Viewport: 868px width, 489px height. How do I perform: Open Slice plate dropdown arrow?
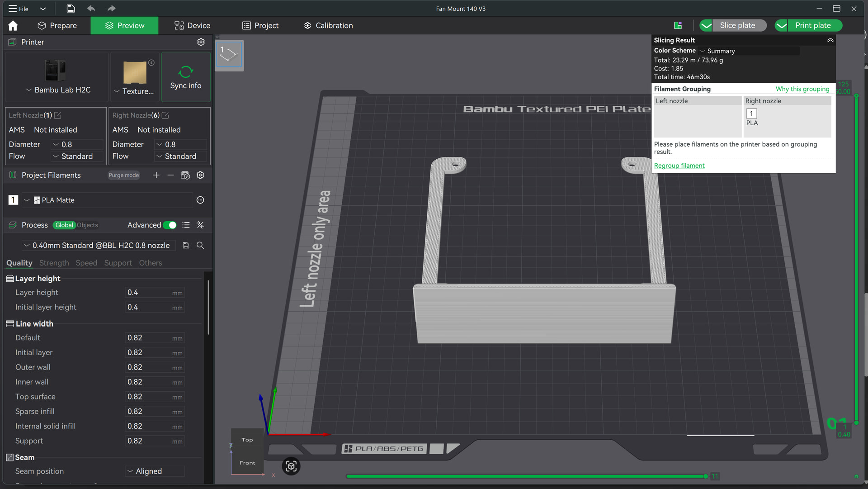tap(706, 26)
